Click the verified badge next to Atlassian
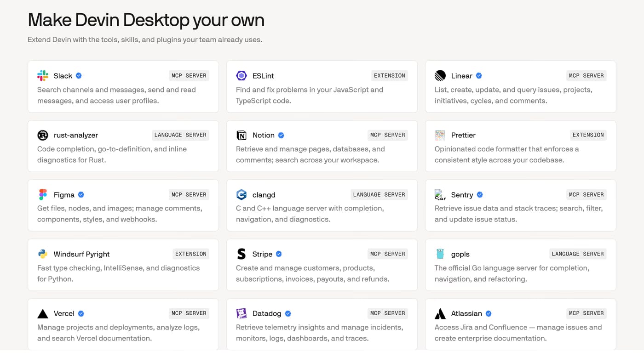This screenshot has width=644, height=363. (489, 313)
